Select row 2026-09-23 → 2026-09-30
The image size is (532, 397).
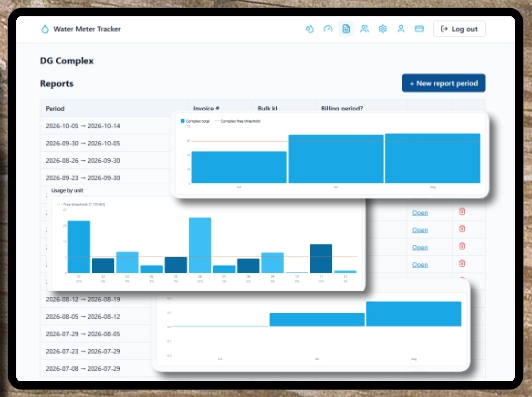click(105, 178)
